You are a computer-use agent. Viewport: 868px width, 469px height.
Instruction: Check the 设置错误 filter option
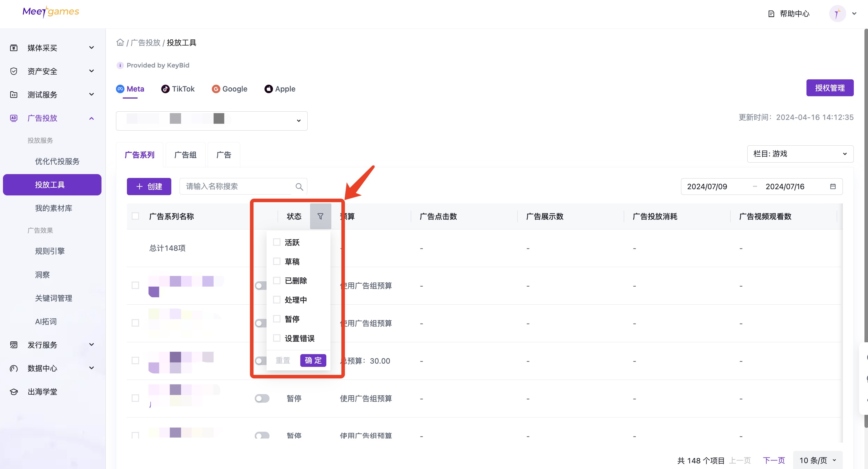tap(277, 338)
